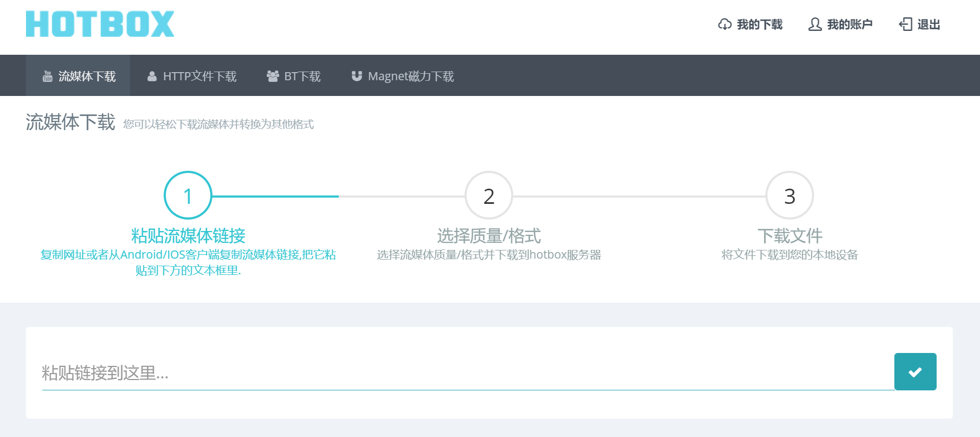This screenshot has height=437, width=980.
Task: Click the magnet icon in the nav bar
Action: tap(356, 76)
